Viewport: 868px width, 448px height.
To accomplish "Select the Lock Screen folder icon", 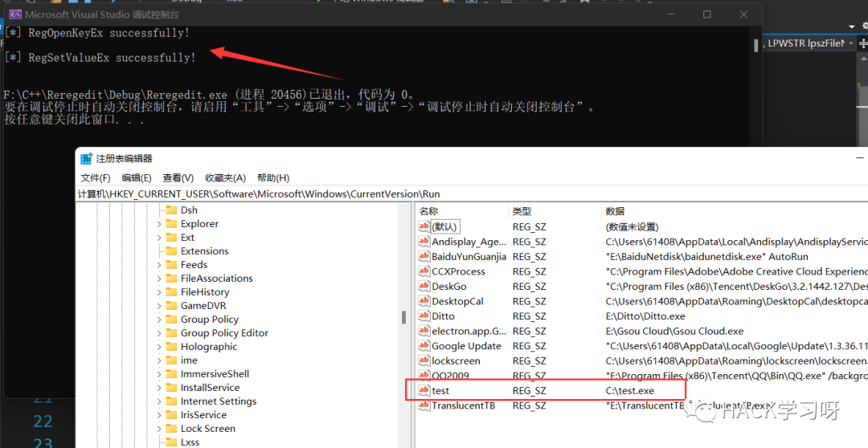I will (171, 429).
